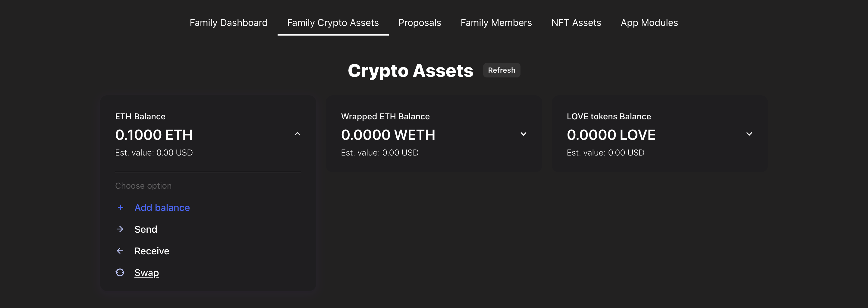The image size is (868, 308).
Task: Refresh the crypto assets list
Action: pyautogui.click(x=502, y=70)
